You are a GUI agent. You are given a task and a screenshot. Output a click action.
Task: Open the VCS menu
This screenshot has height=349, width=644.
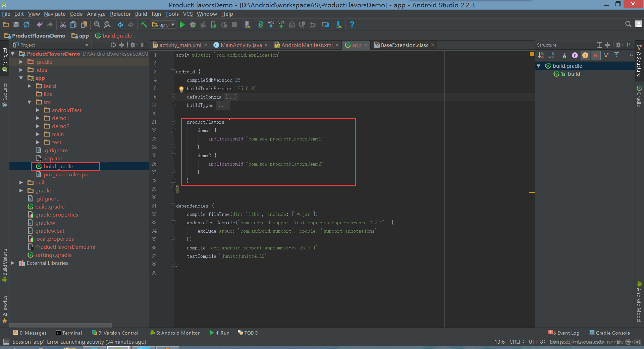188,14
